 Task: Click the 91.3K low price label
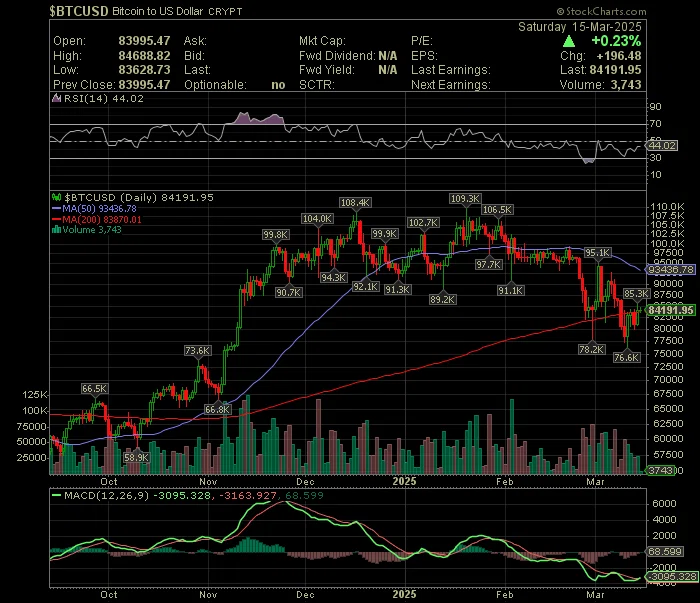(397, 290)
